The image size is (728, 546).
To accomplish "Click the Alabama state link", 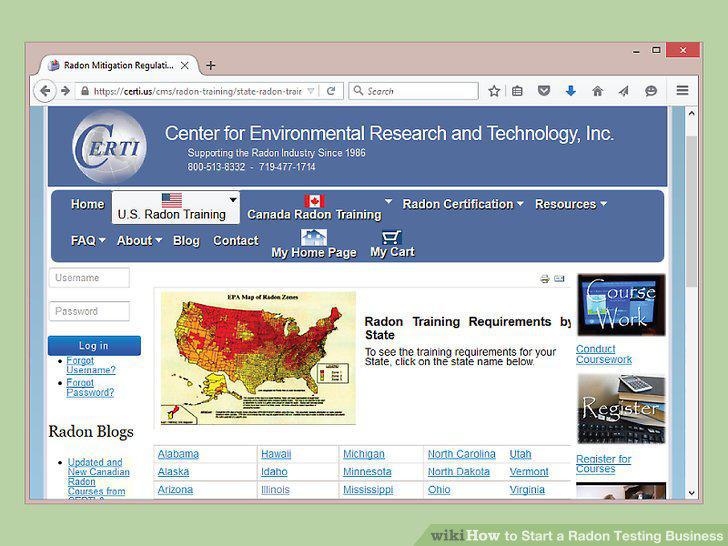I will [178, 454].
